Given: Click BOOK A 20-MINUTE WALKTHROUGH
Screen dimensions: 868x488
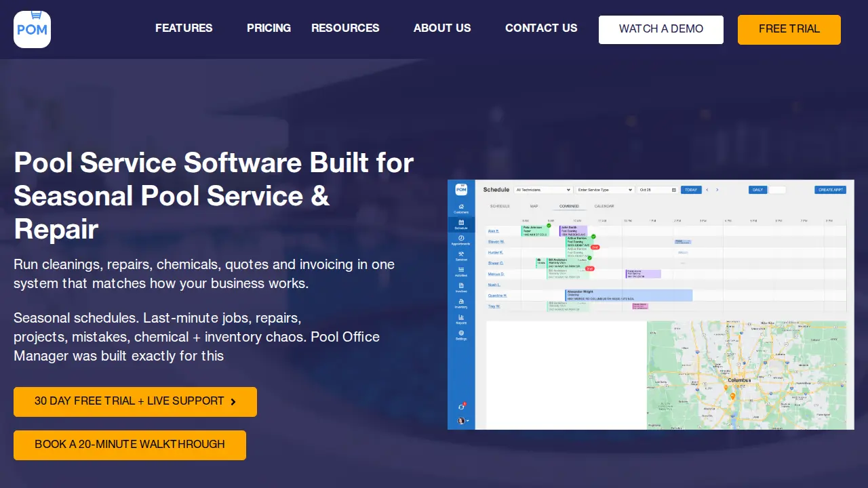Looking at the screenshot, I should click(x=130, y=445).
